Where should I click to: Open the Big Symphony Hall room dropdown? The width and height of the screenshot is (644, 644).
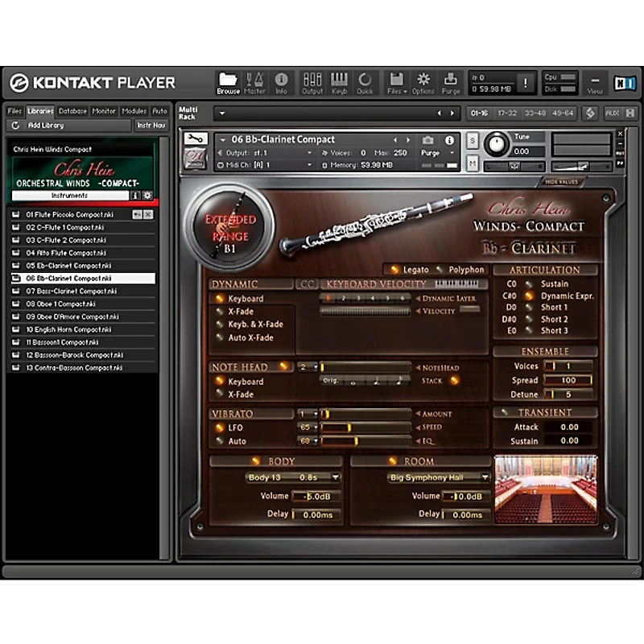438,477
